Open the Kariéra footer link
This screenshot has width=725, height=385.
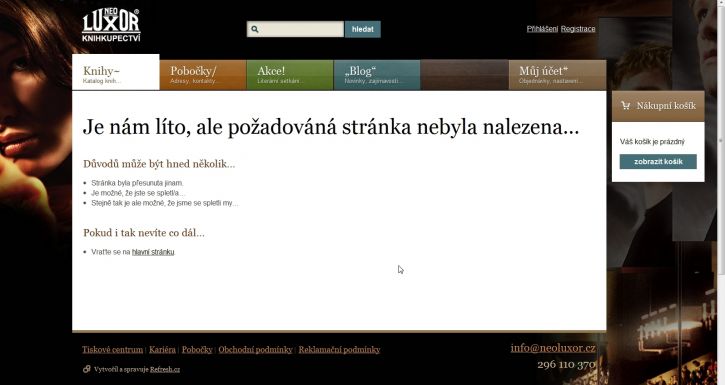coord(162,349)
